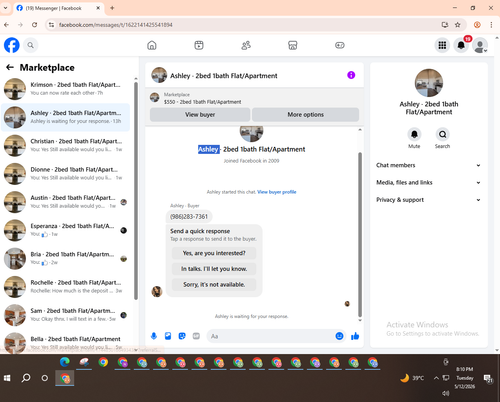Open the Windows Start menu
Screen dimensions: 500x402
[x=7, y=378]
